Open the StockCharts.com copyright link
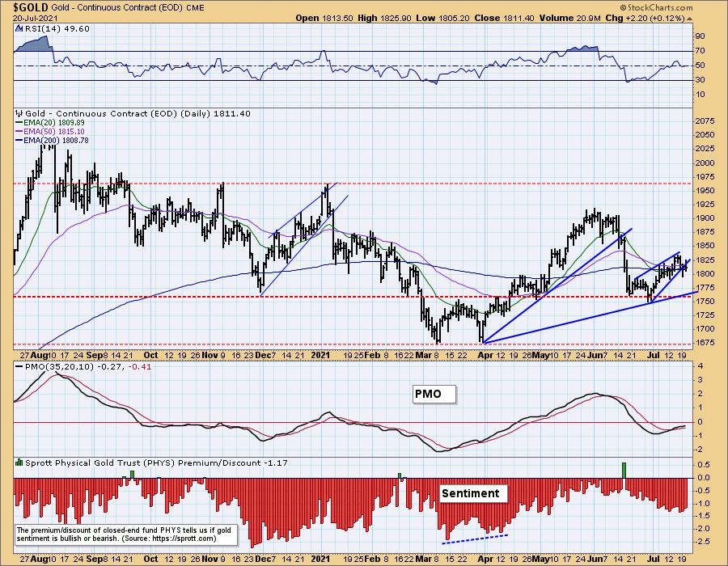Image resolution: width=728 pixels, height=566 pixels. [x=656, y=7]
